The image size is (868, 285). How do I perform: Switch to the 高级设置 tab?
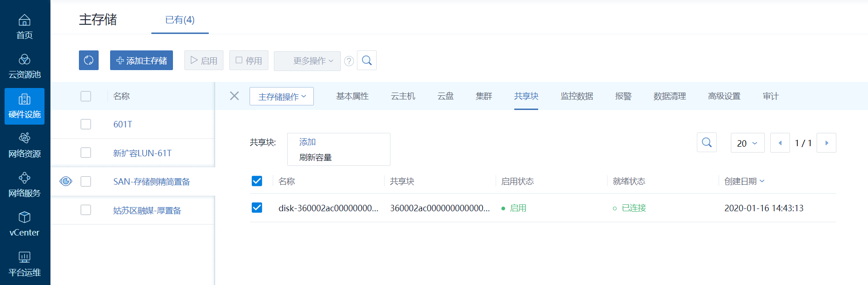(724, 96)
